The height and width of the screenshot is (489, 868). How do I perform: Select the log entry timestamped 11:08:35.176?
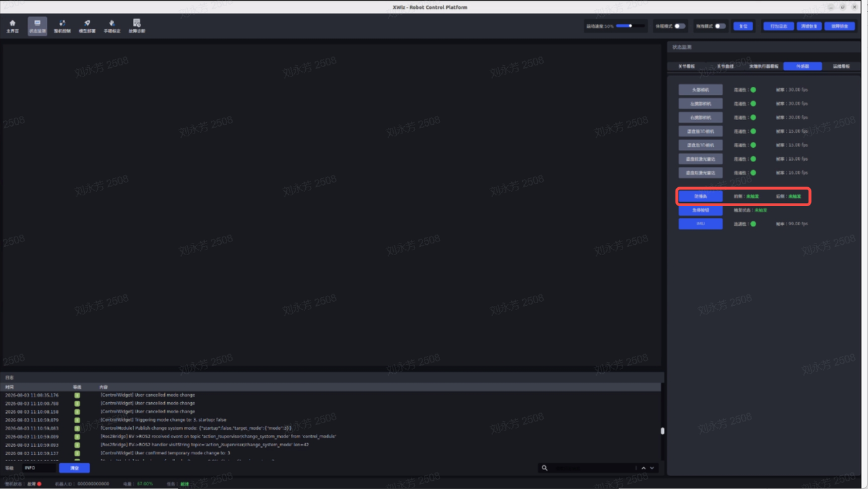[331, 395]
